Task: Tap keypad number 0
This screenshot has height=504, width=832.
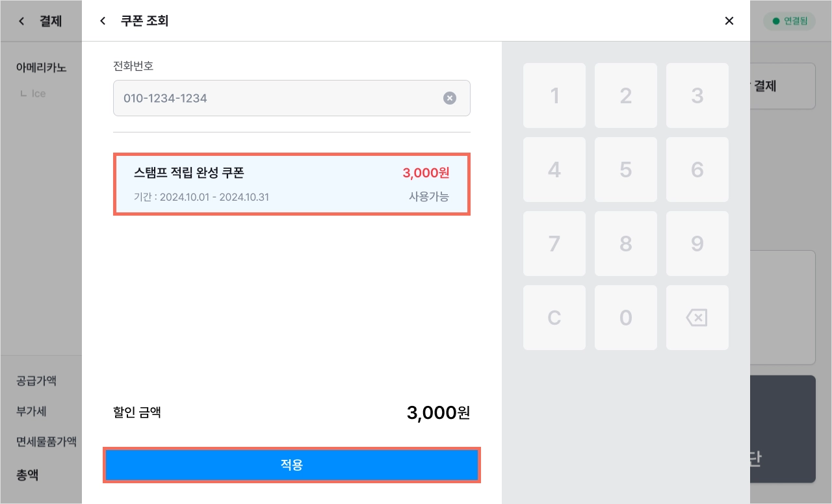Action: click(x=626, y=318)
